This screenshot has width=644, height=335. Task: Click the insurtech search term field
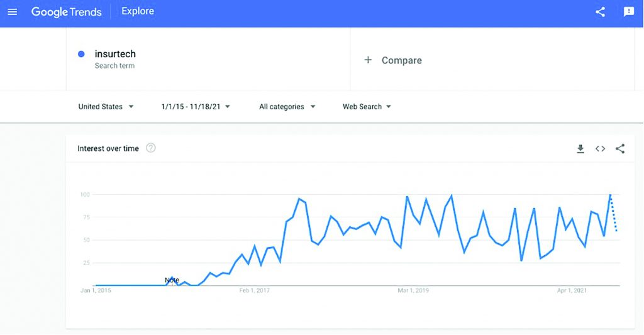115,54
